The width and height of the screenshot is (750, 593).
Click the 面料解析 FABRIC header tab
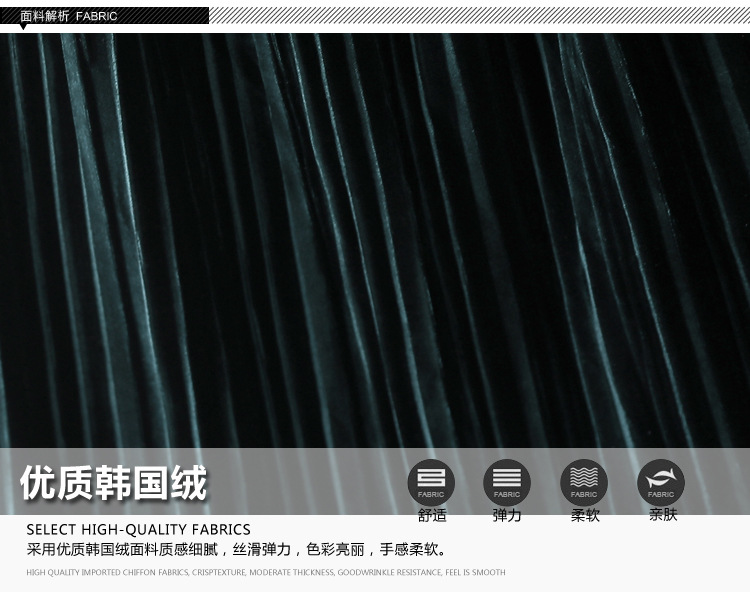coord(104,16)
